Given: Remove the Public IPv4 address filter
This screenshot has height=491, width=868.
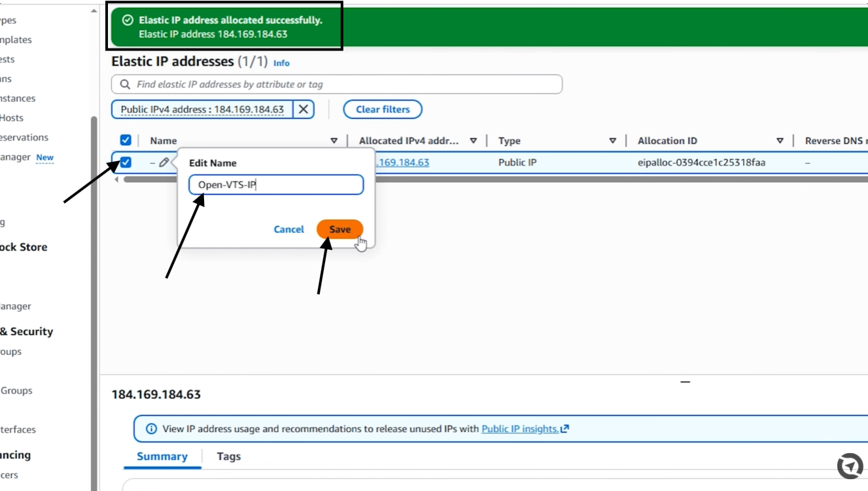Looking at the screenshot, I should tap(303, 109).
